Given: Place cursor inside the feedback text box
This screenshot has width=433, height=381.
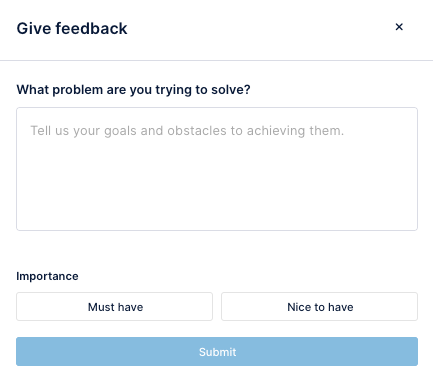Looking at the screenshot, I should coord(217,169).
